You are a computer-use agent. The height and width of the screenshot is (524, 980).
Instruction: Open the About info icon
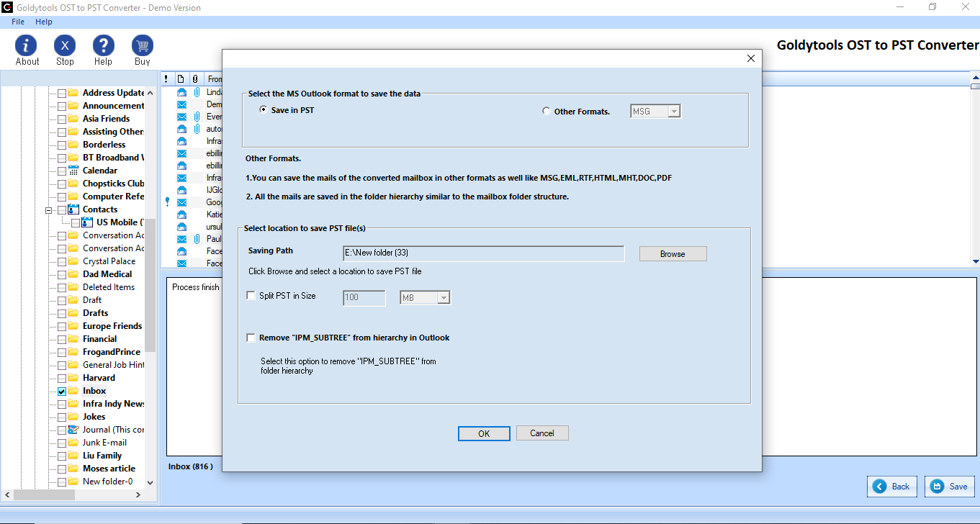pyautogui.click(x=27, y=45)
